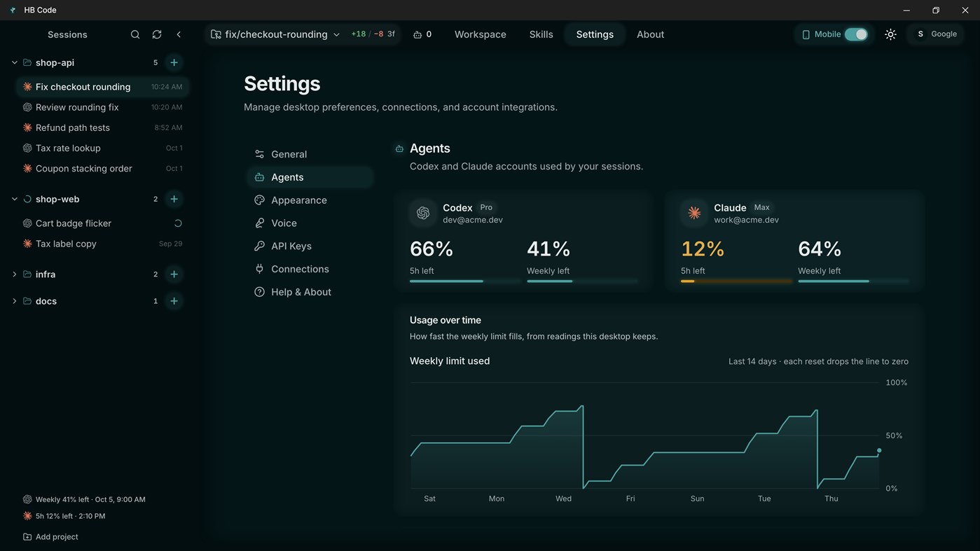Open the Google account button

tap(936, 34)
